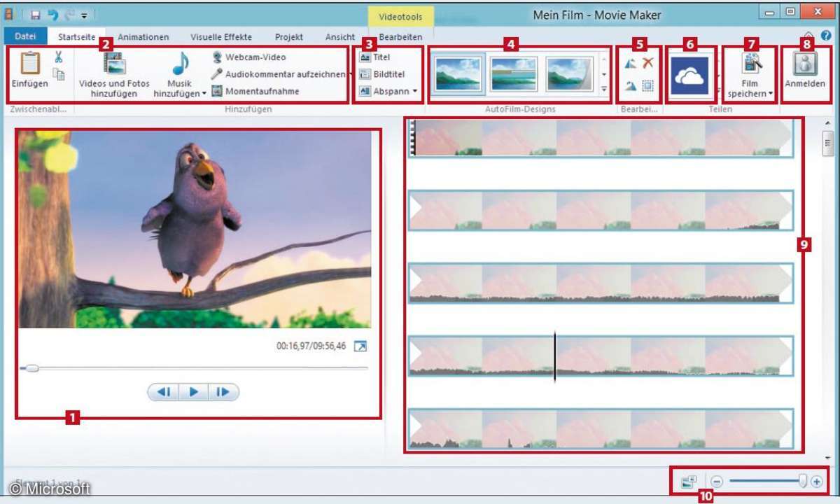
Task: Start a Webcam-Video recording
Action: 249,57
